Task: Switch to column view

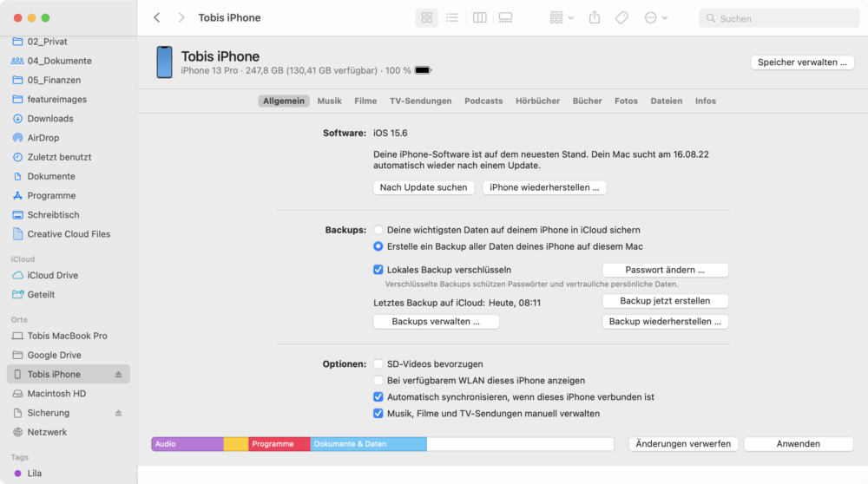Action: (x=480, y=17)
